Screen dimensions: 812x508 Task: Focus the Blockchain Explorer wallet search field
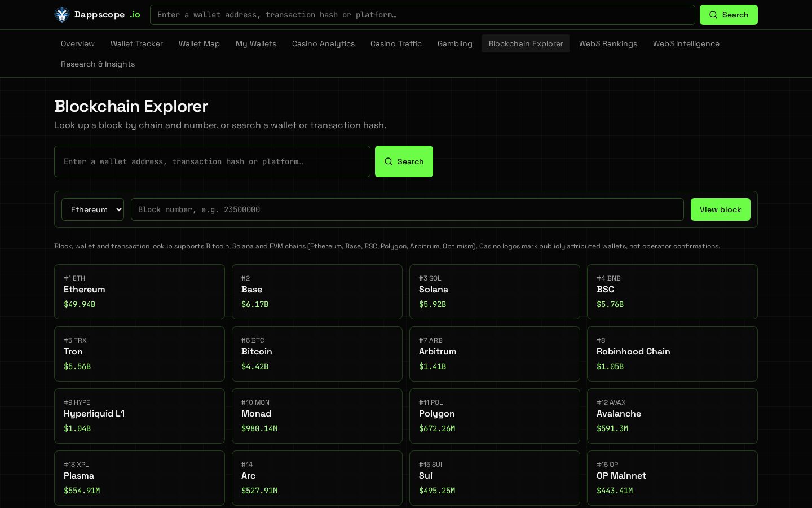coord(212,161)
